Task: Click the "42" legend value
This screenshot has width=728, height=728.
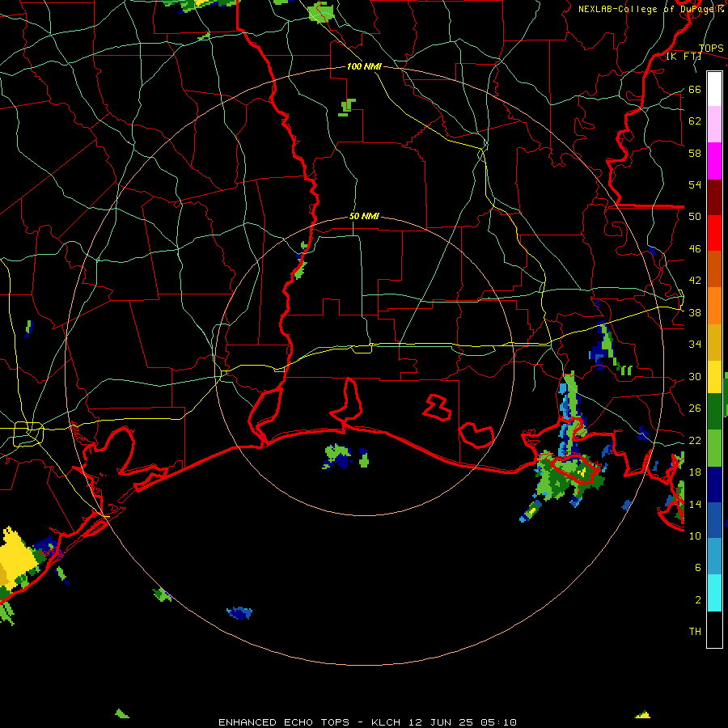Action: pos(695,280)
